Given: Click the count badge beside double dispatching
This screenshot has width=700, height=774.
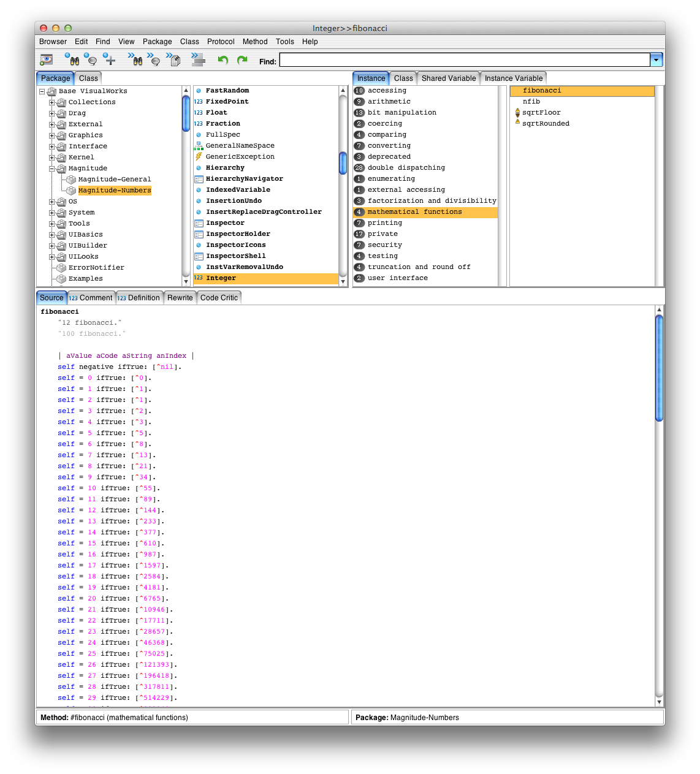Looking at the screenshot, I should tap(359, 168).
